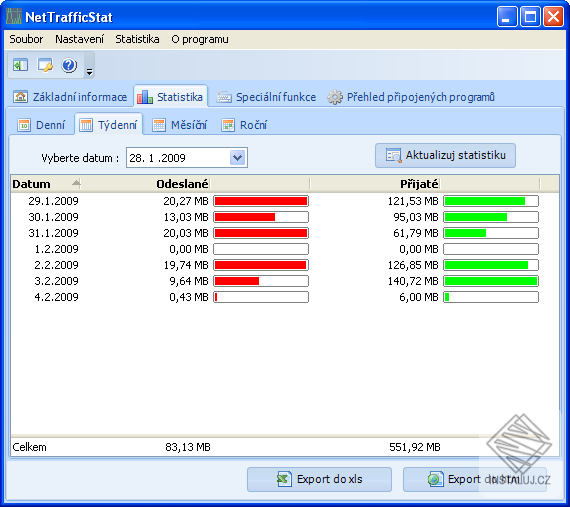Select the Týdenní statistics tab
The height and width of the screenshot is (507, 570).
[108, 125]
